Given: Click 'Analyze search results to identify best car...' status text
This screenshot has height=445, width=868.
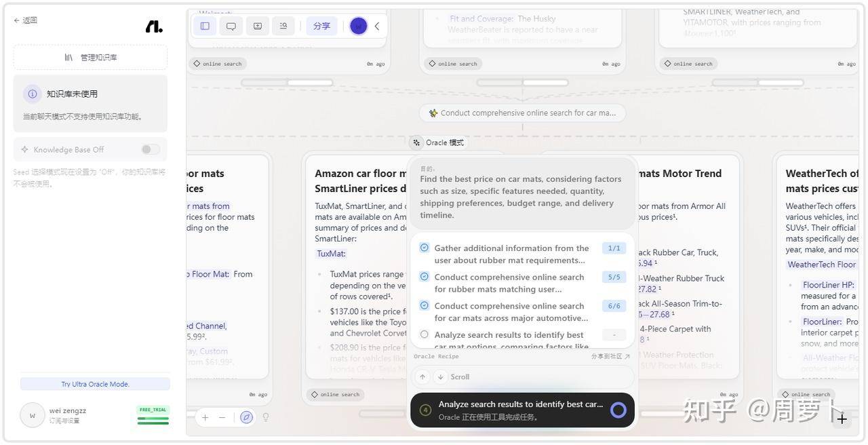Looking at the screenshot, I should 521,404.
